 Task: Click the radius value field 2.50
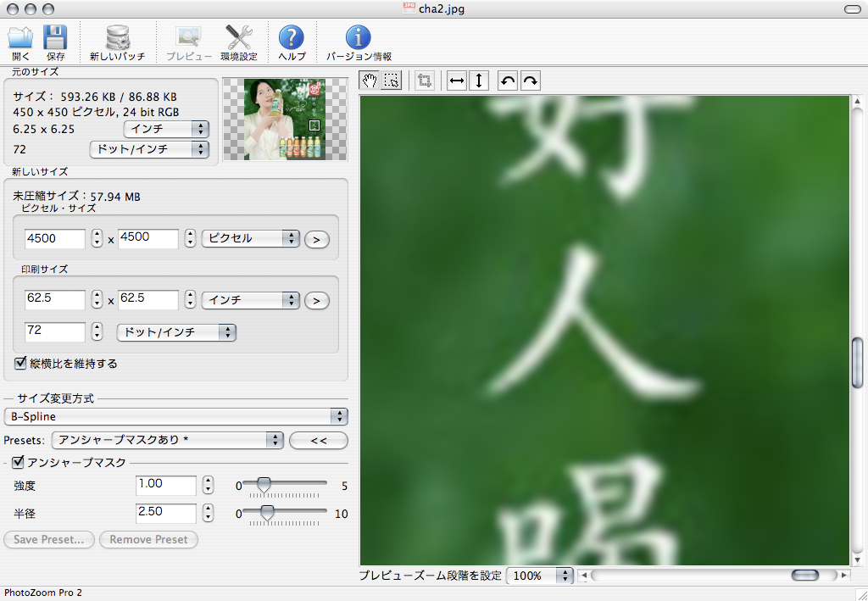click(x=166, y=513)
